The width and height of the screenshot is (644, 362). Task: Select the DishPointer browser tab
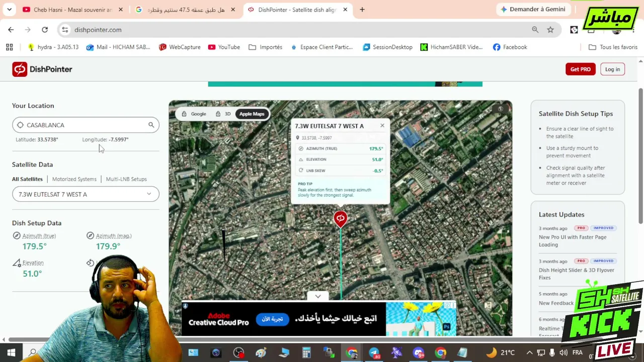click(297, 10)
